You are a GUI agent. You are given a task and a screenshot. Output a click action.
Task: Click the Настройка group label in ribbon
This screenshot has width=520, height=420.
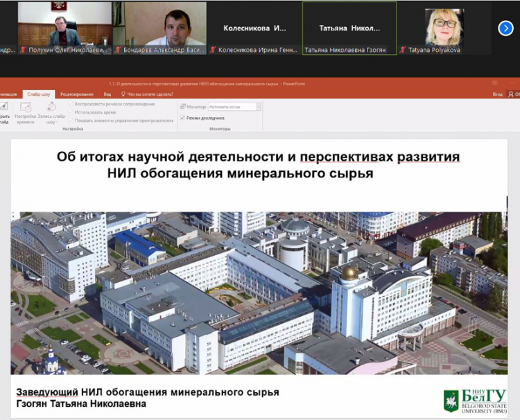pyautogui.click(x=73, y=129)
